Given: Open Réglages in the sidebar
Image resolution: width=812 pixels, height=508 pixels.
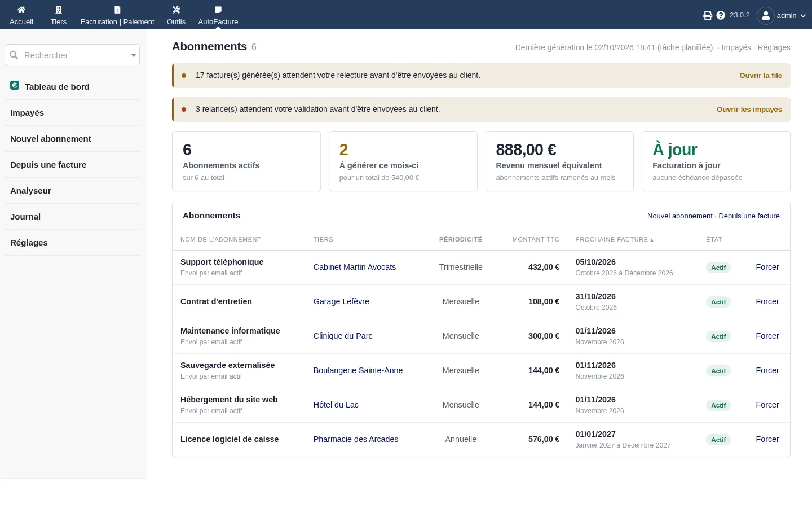Looking at the screenshot, I should coord(29,243).
